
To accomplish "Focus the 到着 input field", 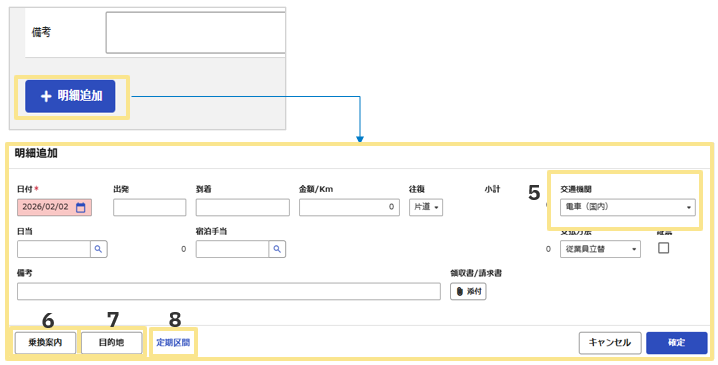I will 243,207.
